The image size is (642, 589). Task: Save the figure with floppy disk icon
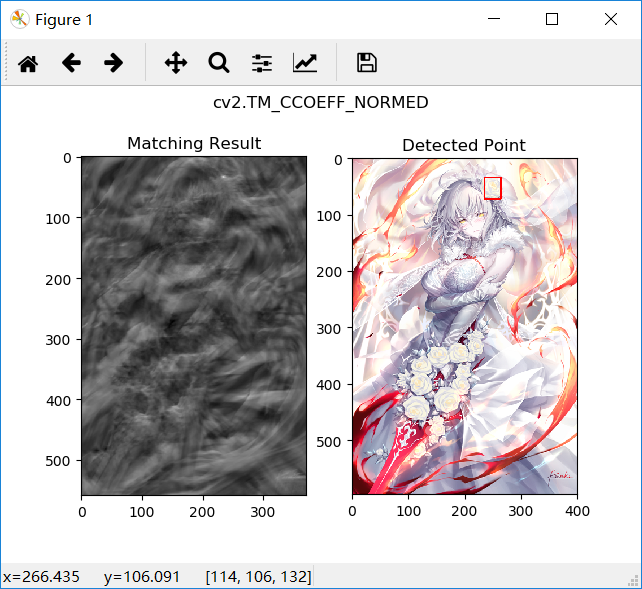pos(367,63)
